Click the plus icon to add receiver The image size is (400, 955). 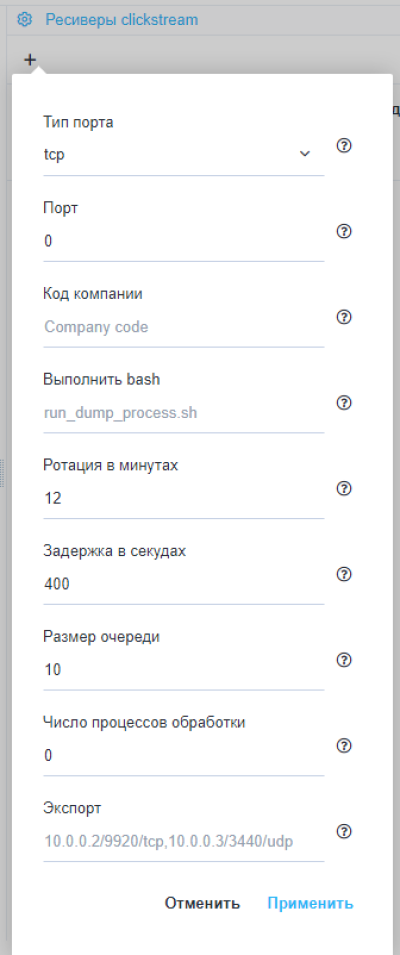(x=30, y=60)
